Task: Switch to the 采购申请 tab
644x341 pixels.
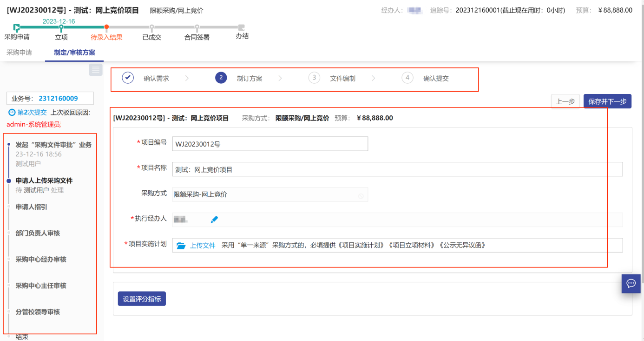Action: 19,53
